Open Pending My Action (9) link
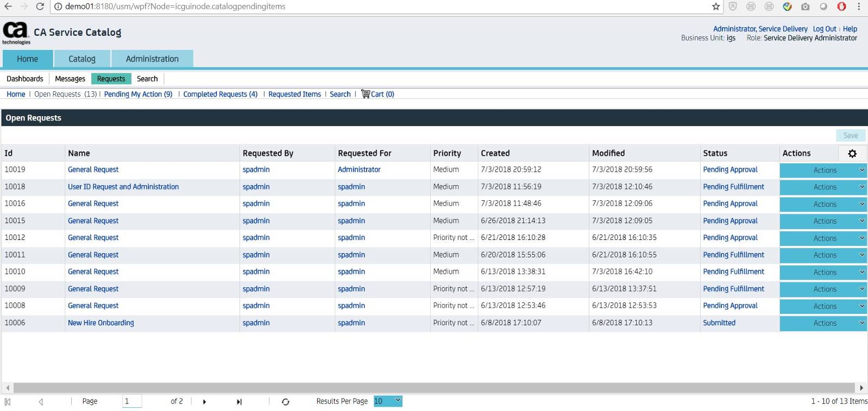This screenshot has width=868, height=411. pyautogui.click(x=138, y=94)
